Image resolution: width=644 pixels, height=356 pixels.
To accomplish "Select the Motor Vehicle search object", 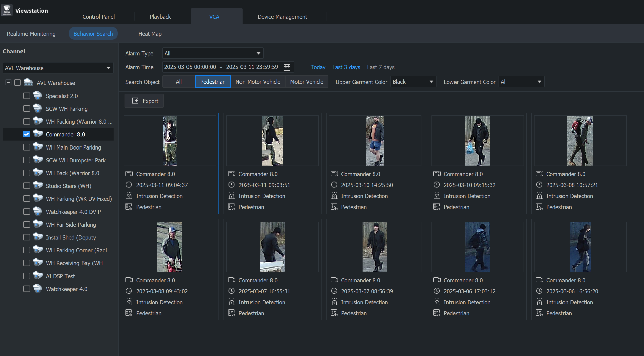I will [x=307, y=82].
